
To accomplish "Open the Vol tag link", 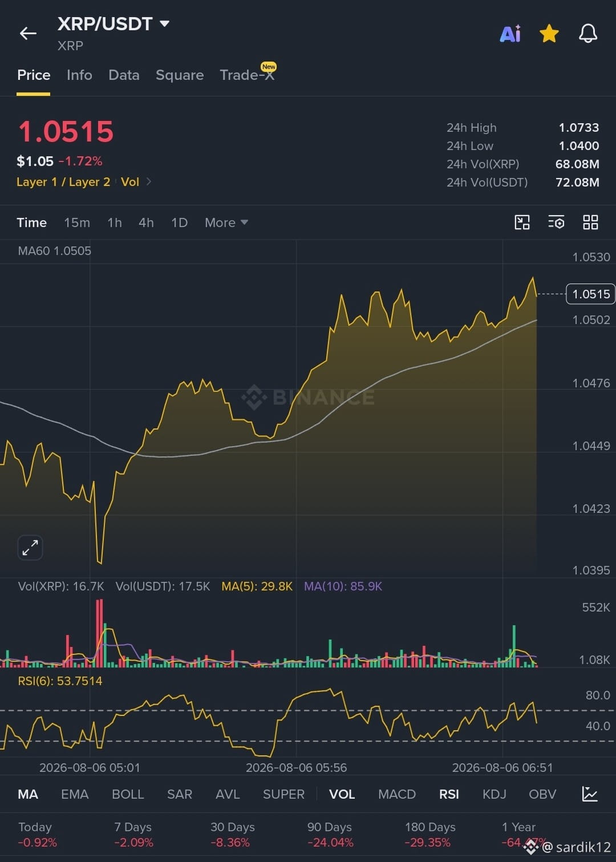I will pos(130,182).
